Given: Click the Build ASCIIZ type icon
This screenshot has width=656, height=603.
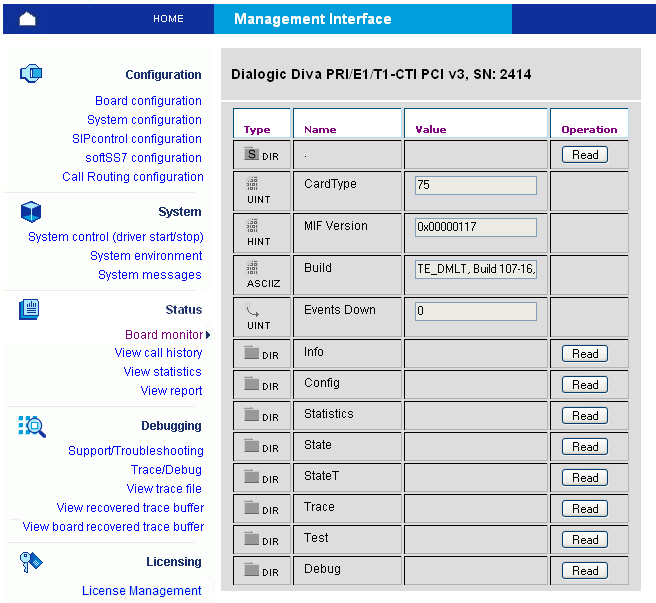Looking at the screenshot, I should click(x=252, y=267).
